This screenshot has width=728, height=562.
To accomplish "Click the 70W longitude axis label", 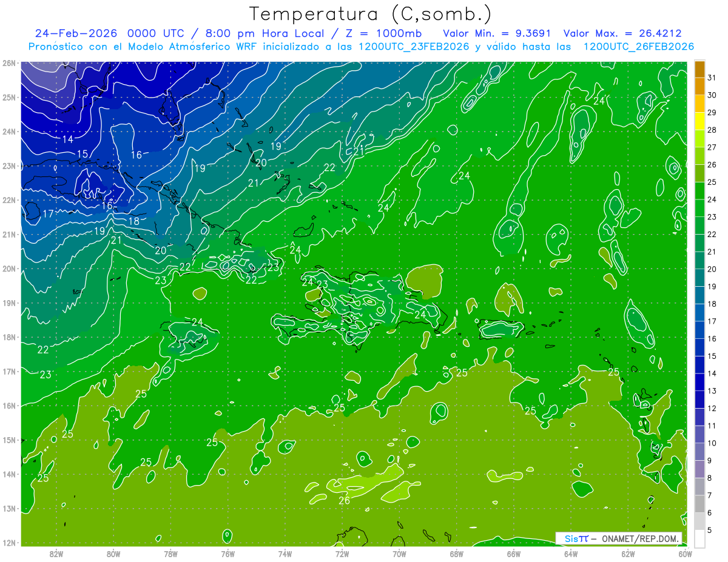I will pos(399,553).
